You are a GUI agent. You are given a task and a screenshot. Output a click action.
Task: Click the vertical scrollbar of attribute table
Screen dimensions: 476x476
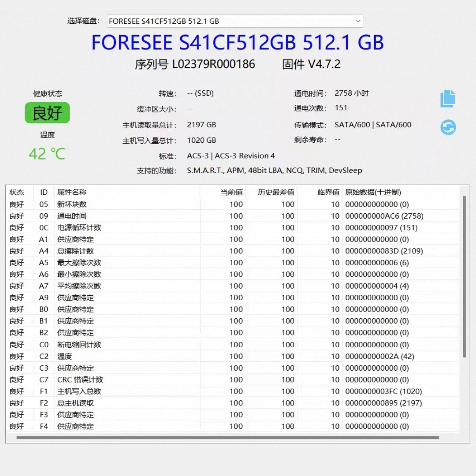[x=464, y=276]
